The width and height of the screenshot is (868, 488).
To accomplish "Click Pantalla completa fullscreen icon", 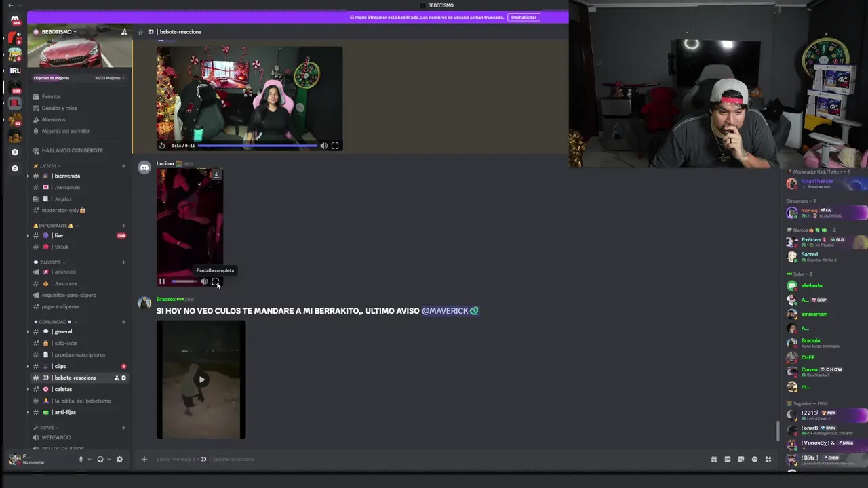I will [215, 281].
